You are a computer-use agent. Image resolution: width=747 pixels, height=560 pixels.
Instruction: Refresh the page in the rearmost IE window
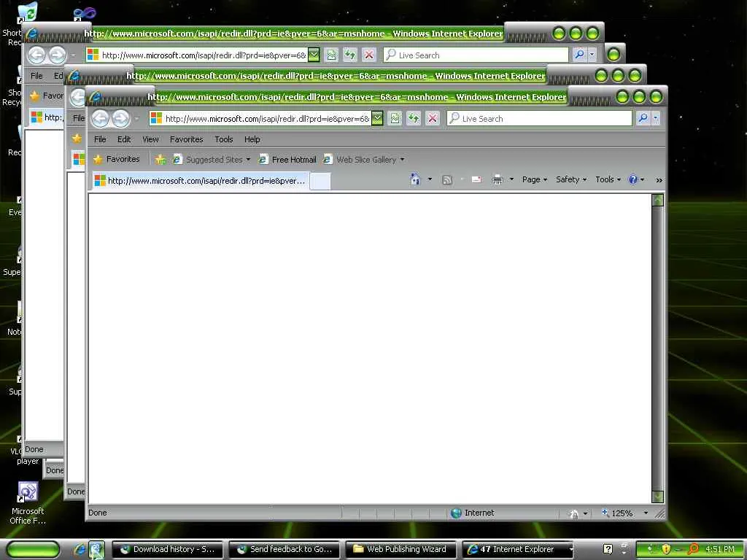350,55
